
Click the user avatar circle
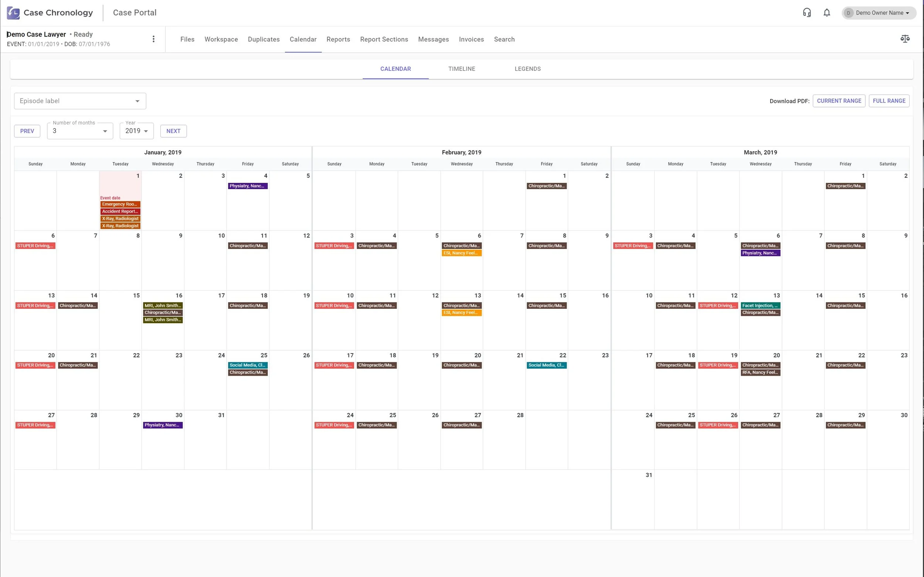pos(848,13)
